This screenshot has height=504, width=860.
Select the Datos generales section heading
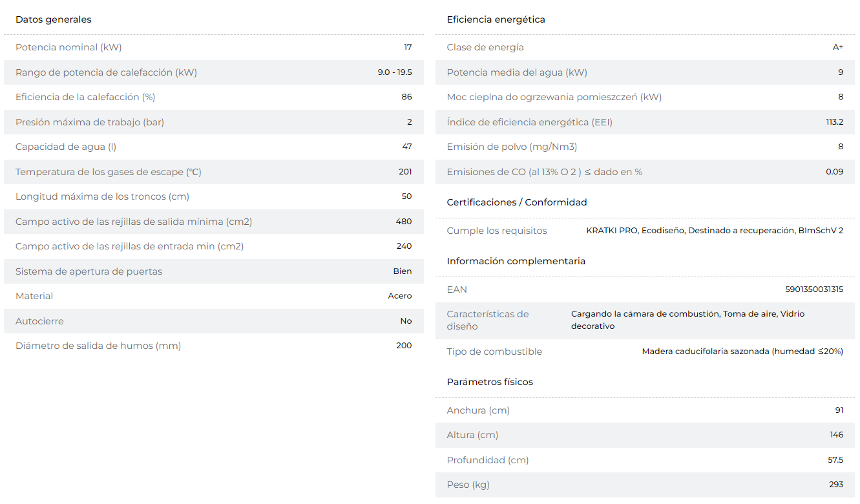[x=54, y=19]
